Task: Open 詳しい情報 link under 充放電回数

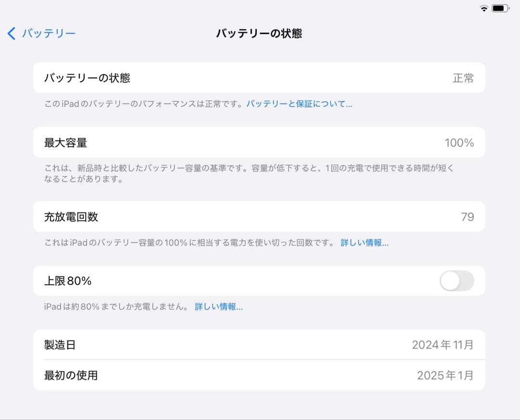Action: click(364, 242)
